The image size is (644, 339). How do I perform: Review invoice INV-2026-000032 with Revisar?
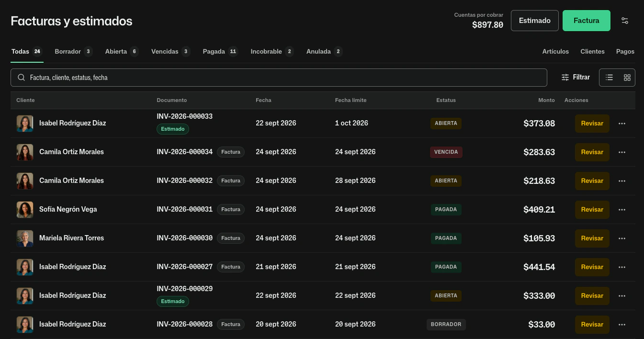coord(592,181)
